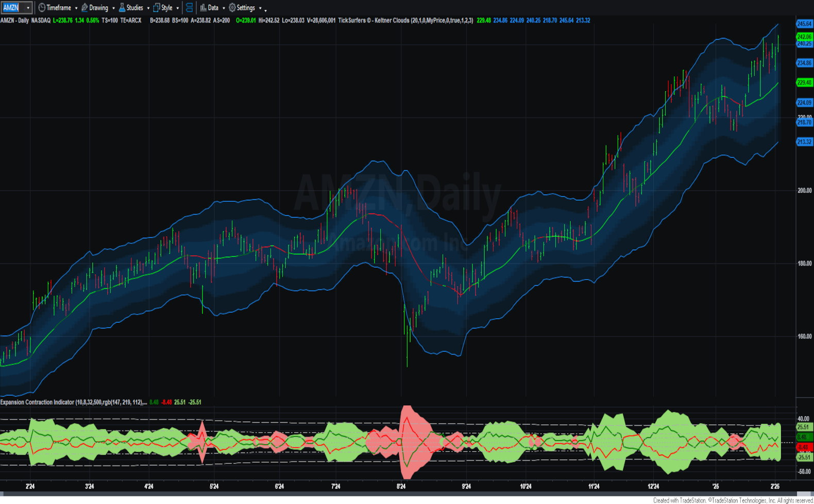Expand the arrow next to Style
This screenshot has width=814, height=504.
click(178, 8)
